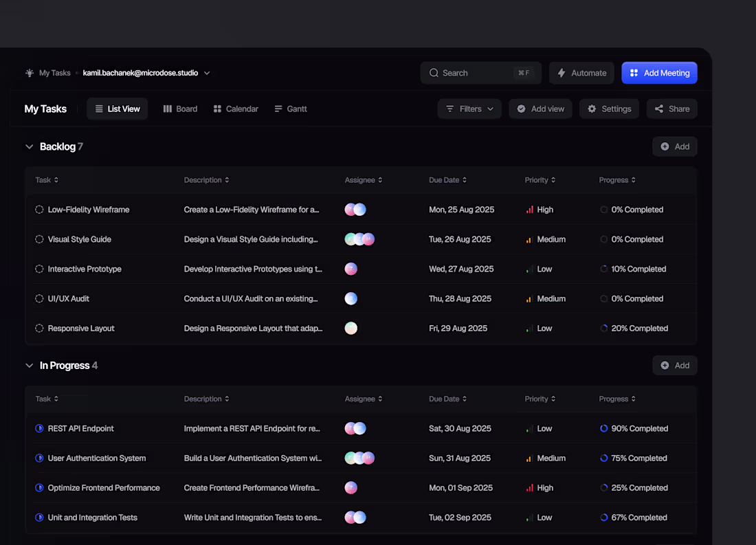Click the Add view button
The image size is (756, 545).
(x=540, y=109)
